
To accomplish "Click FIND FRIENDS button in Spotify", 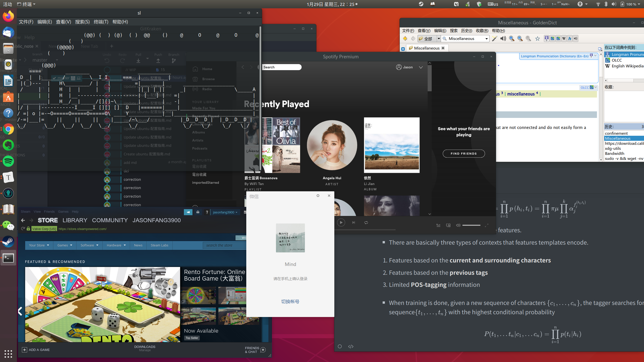I will [464, 154].
